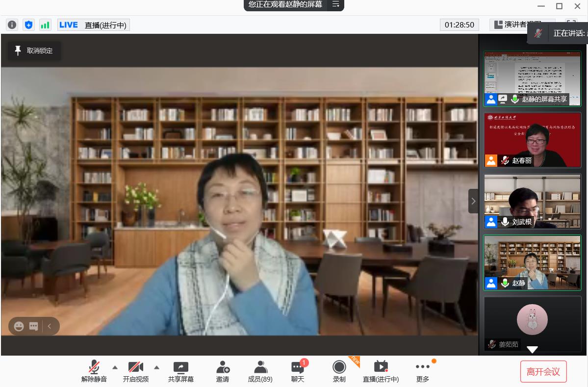
Task: Open the Invite (邀请) icon
Action: point(223,371)
